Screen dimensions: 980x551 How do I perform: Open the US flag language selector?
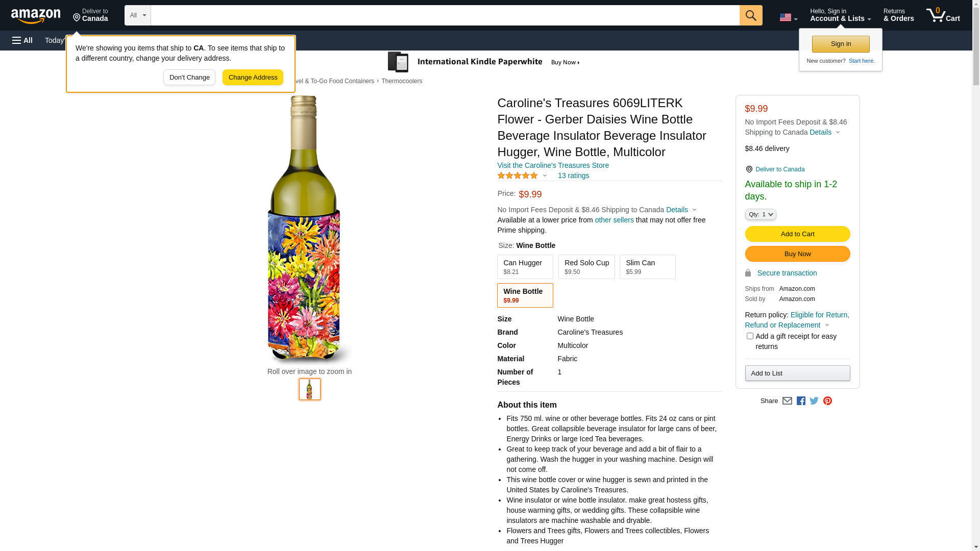pyautogui.click(x=788, y=17)
